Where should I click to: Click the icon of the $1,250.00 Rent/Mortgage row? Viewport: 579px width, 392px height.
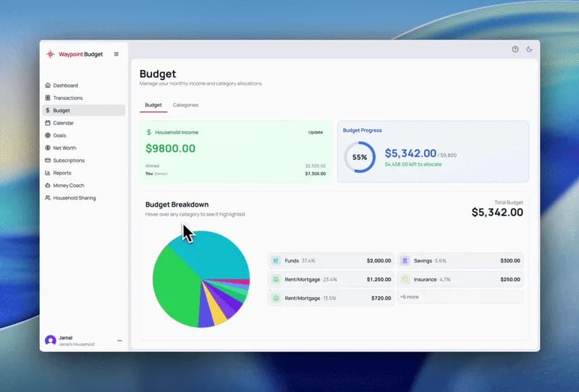point(276,279)
